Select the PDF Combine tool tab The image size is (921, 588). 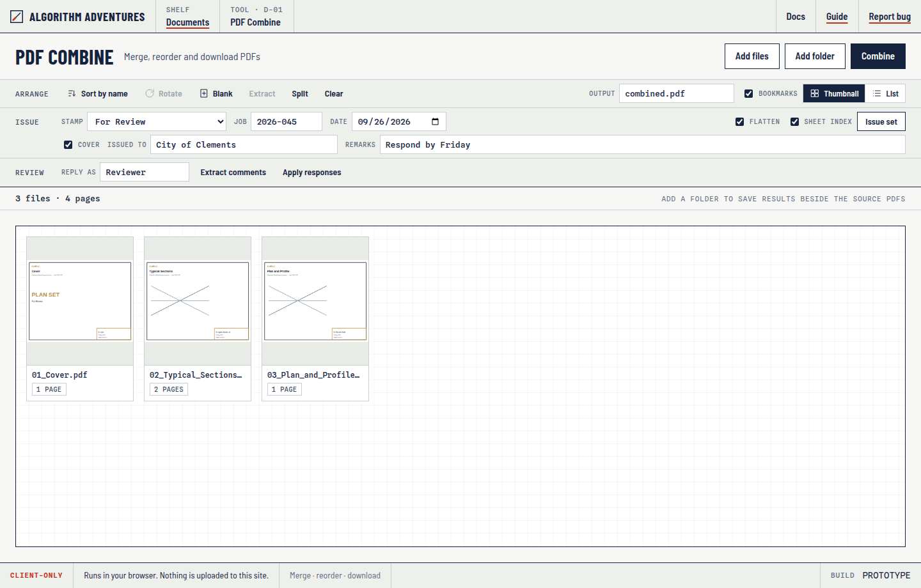256,17
